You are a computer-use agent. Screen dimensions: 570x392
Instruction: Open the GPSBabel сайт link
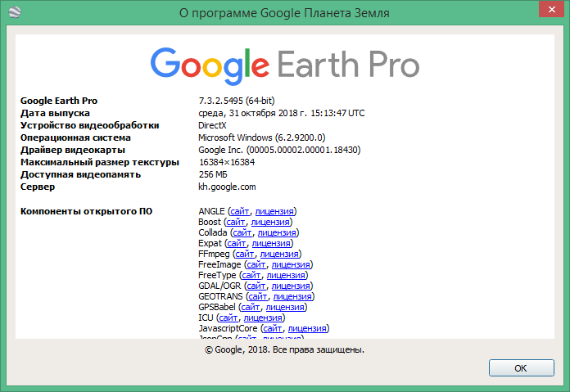click(x=251, y=307)
